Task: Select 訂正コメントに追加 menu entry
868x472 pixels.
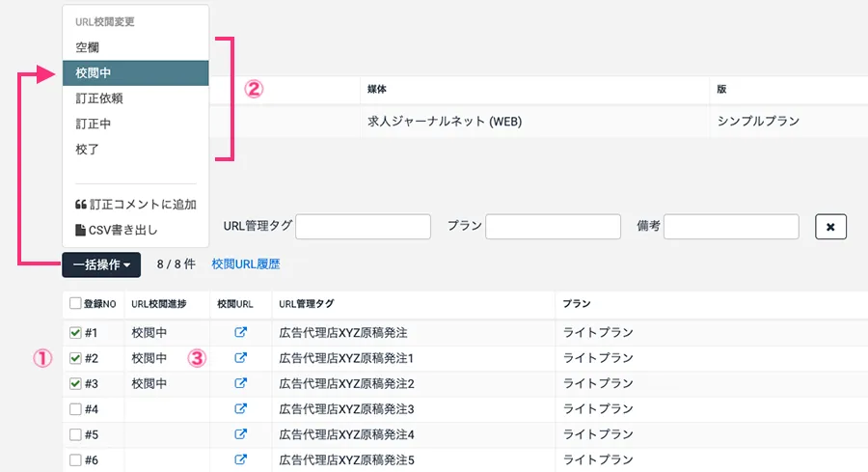Action: coord(136,205)
